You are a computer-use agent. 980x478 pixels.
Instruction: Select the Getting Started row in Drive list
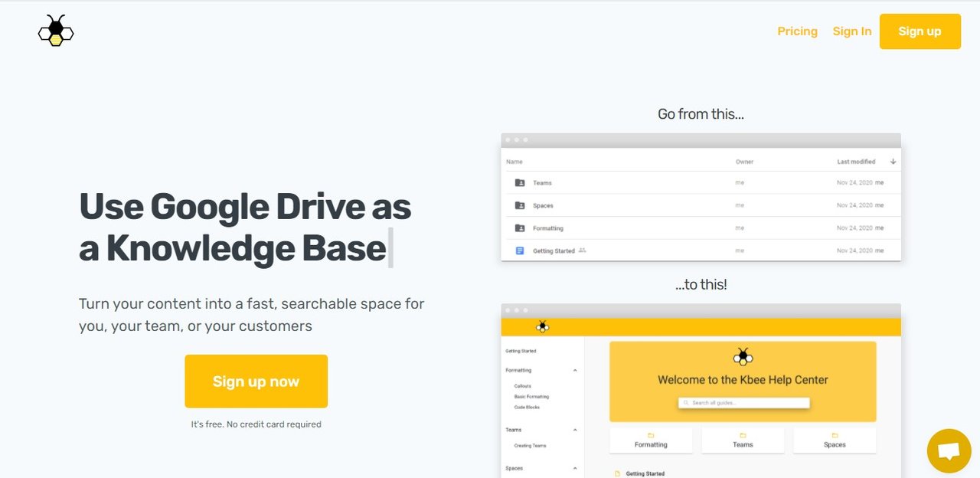point(701,250)
